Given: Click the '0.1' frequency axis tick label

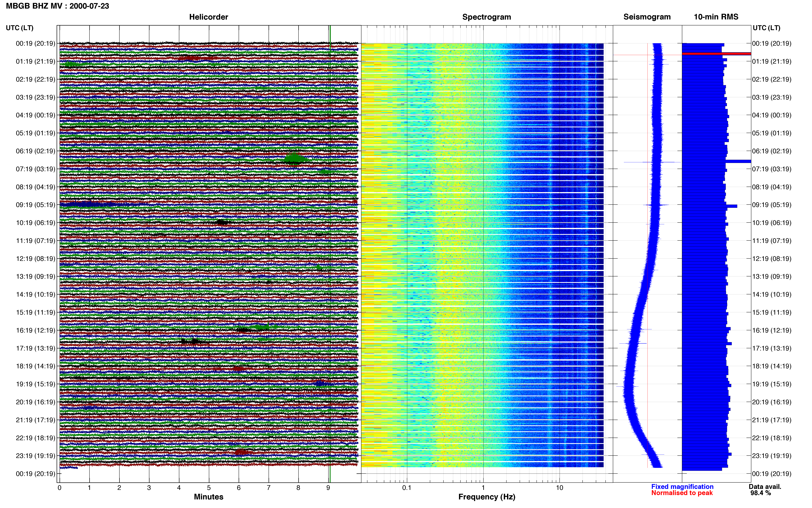Looking at the screenshot, I should tap(407, 488).
